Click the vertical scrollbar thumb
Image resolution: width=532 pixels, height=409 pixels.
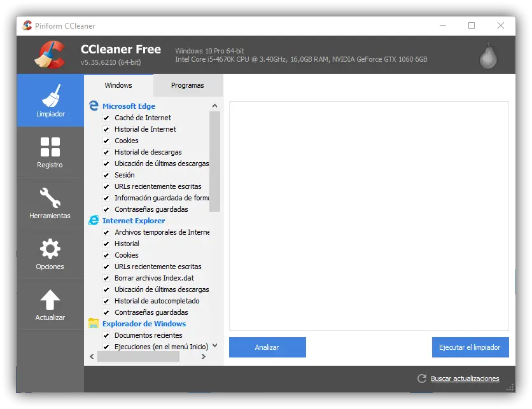point(214,162)
